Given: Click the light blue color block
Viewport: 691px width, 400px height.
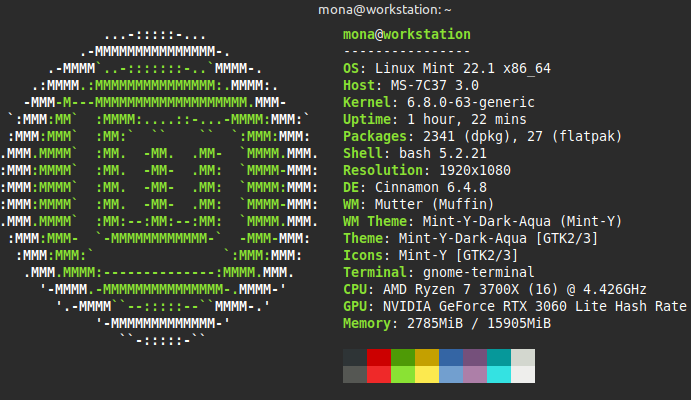Looking at the screenshot, I should (451, 374).
